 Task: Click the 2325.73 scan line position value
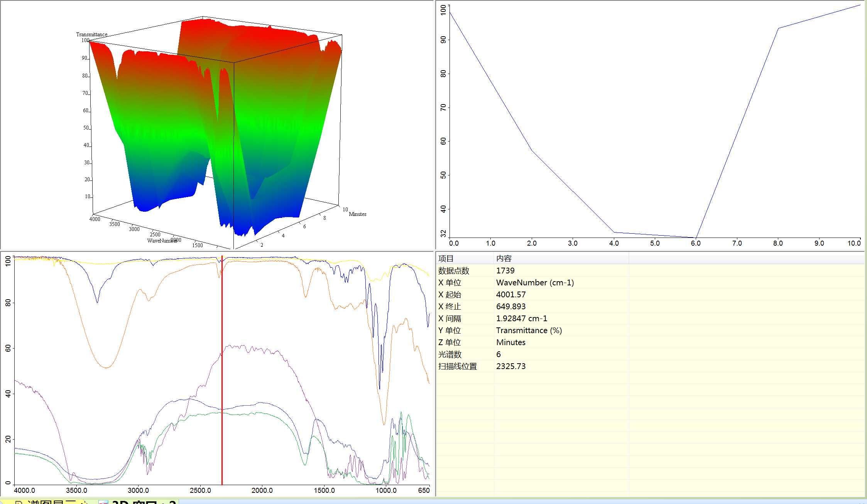pos(511,366)
